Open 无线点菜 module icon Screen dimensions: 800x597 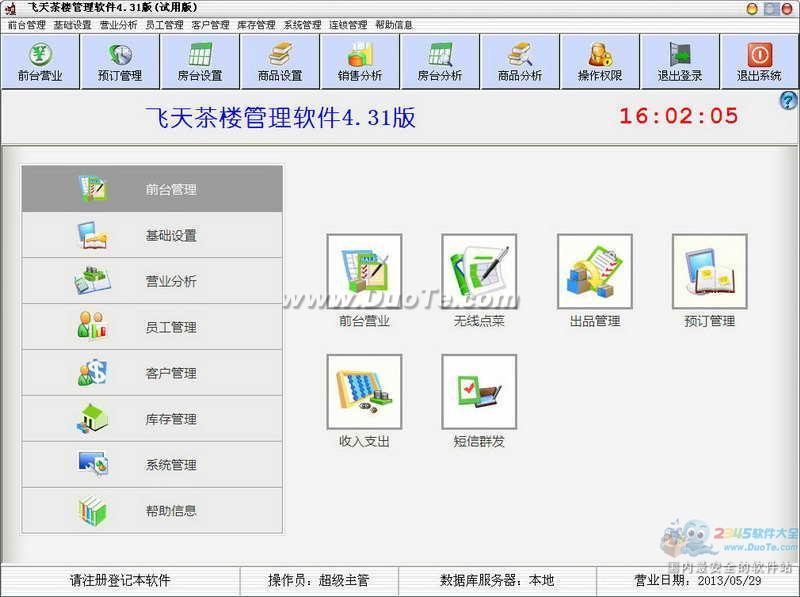[479, 271]
